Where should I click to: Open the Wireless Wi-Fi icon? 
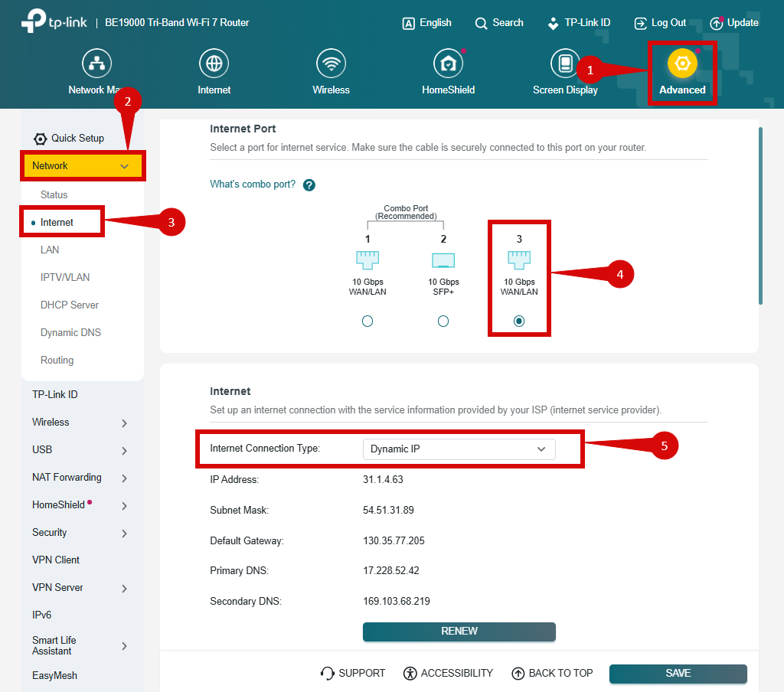pyautogui.click(x=331, y=64)
